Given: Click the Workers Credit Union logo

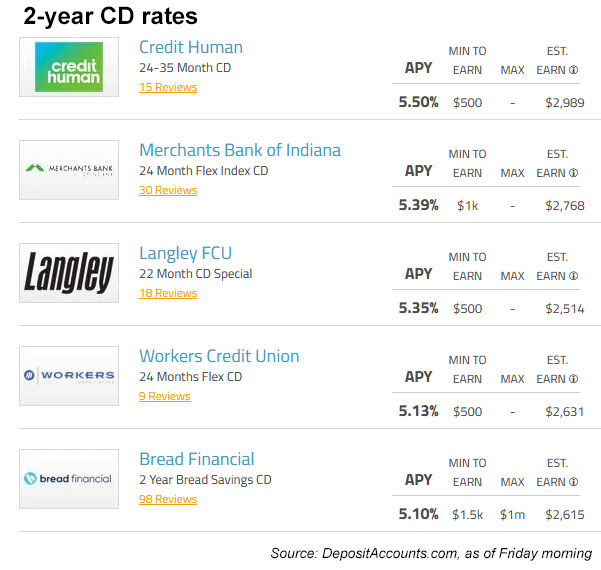Looking at the screenshot, I should pyautogui.click(x=68, y=376).
